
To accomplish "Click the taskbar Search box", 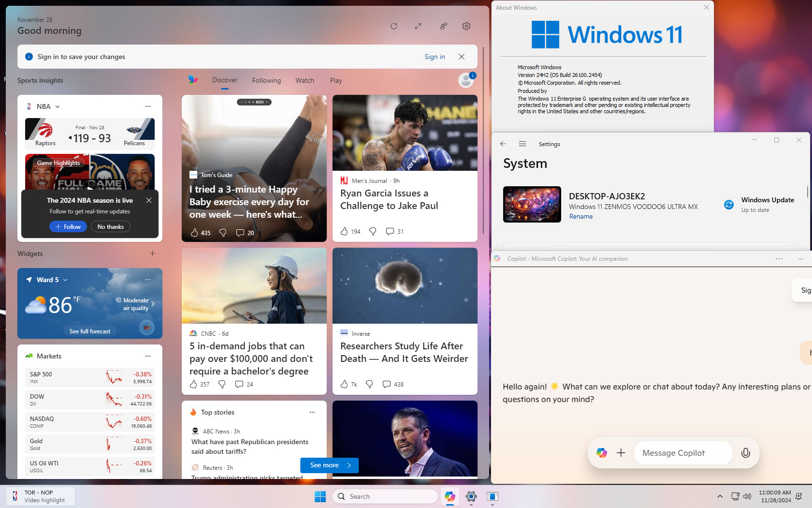I will [385, 496].
